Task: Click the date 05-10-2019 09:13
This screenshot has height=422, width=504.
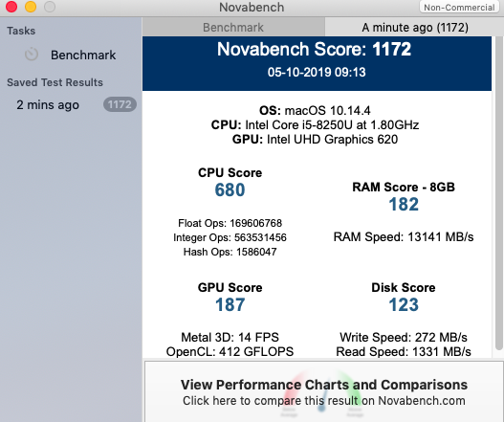Action: 317,72
